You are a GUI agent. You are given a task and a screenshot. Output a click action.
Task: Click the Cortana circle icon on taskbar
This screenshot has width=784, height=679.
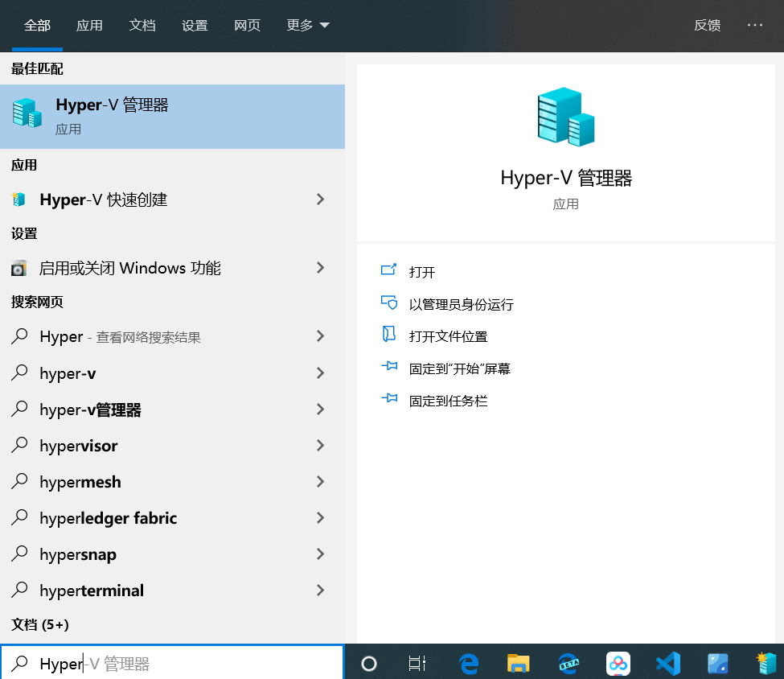point(369,664)
